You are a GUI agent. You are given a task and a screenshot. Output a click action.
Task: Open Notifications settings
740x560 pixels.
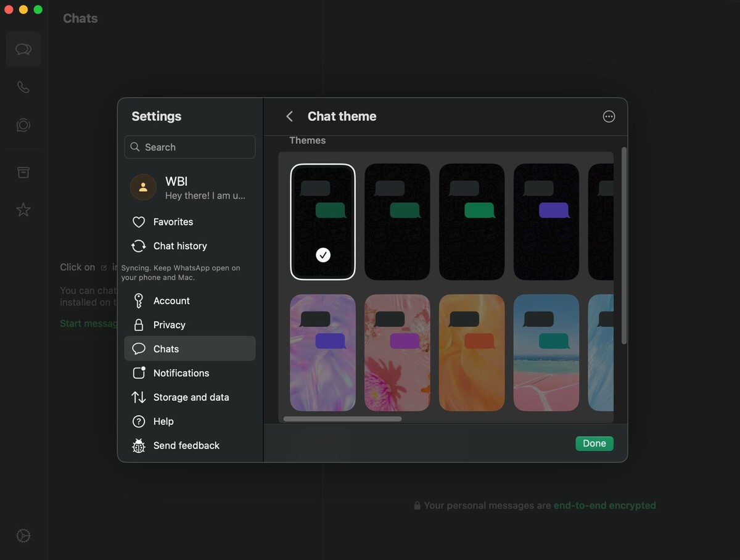tap(190, 373)
